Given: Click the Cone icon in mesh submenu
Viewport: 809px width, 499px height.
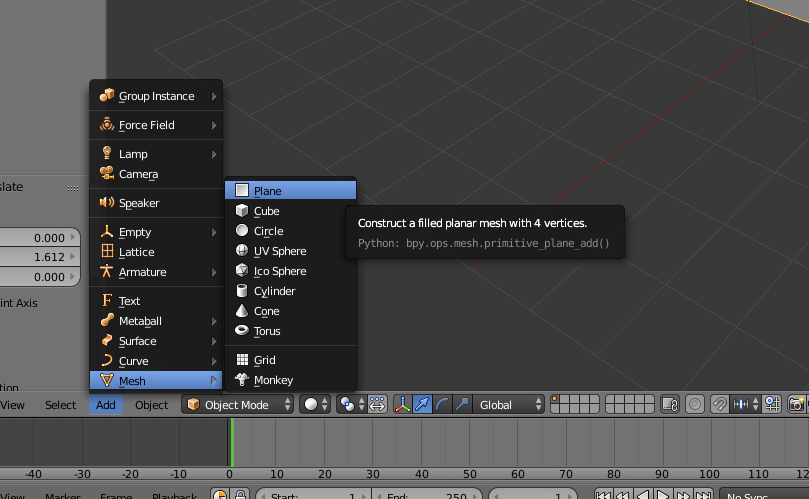Looking at the screenshot, I should [x=242, y=311].
